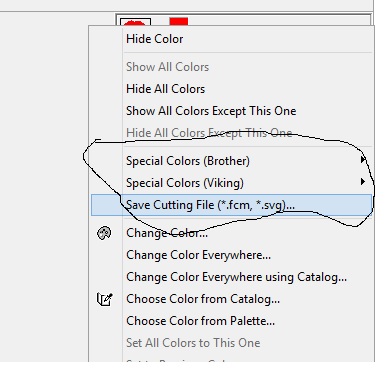Expand Special Colors (Viking) submenu arrow
This screenshot has width=392, height=374.
coord(363,182)
